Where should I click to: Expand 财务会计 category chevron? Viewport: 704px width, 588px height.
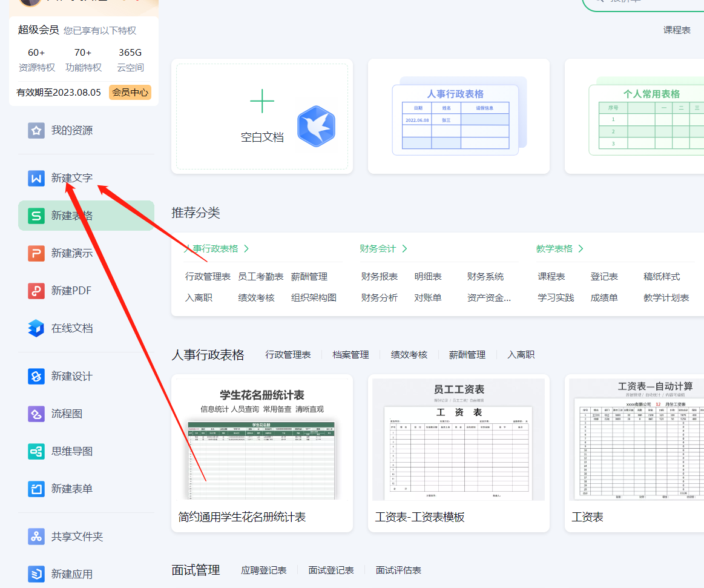(x=404, y=249)
